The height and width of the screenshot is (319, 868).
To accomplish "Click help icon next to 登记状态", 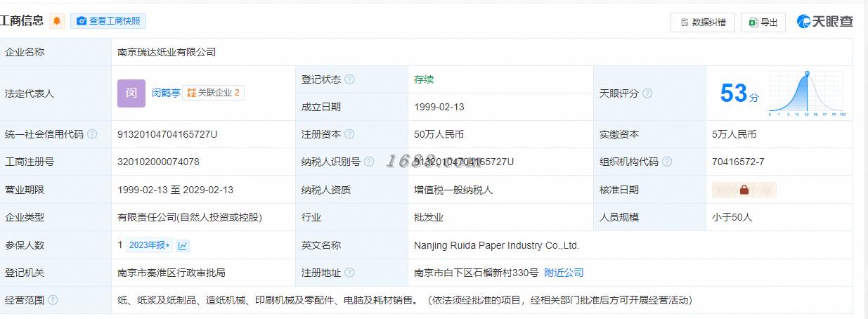I will 349,79.
